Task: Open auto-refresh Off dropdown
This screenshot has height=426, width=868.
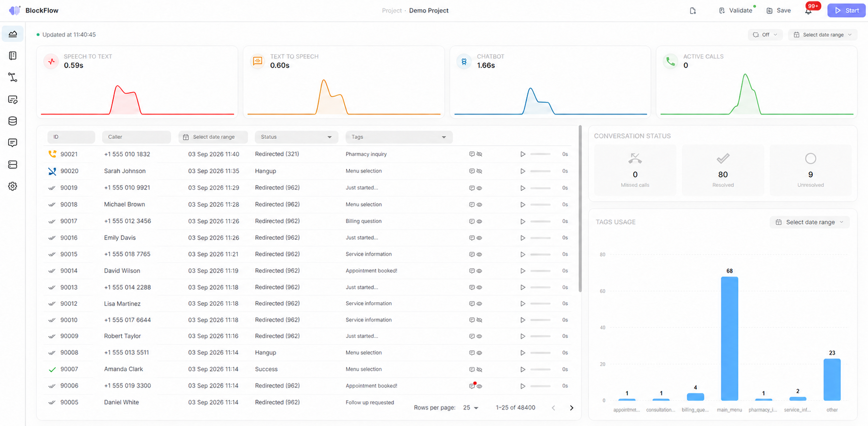Action: 765,34
